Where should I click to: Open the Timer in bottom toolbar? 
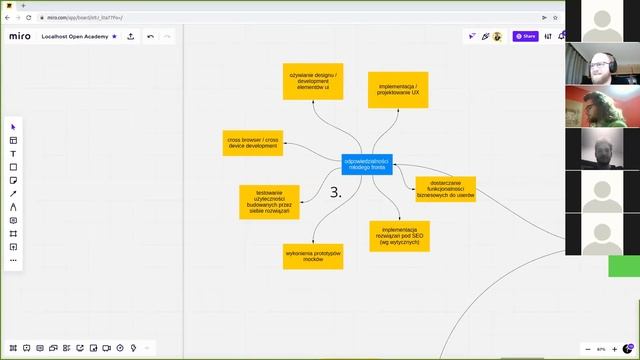pos(120,348)
